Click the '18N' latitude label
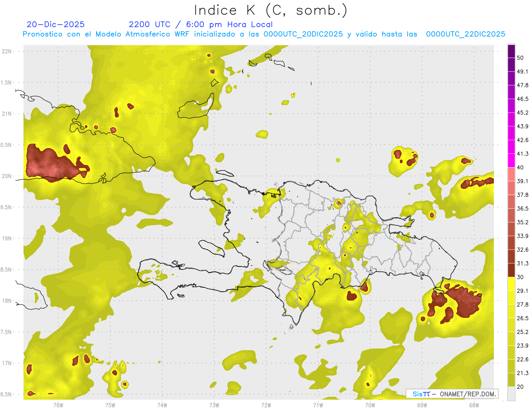The width and height of the screenshot is (532, 411). coord(8,301)
